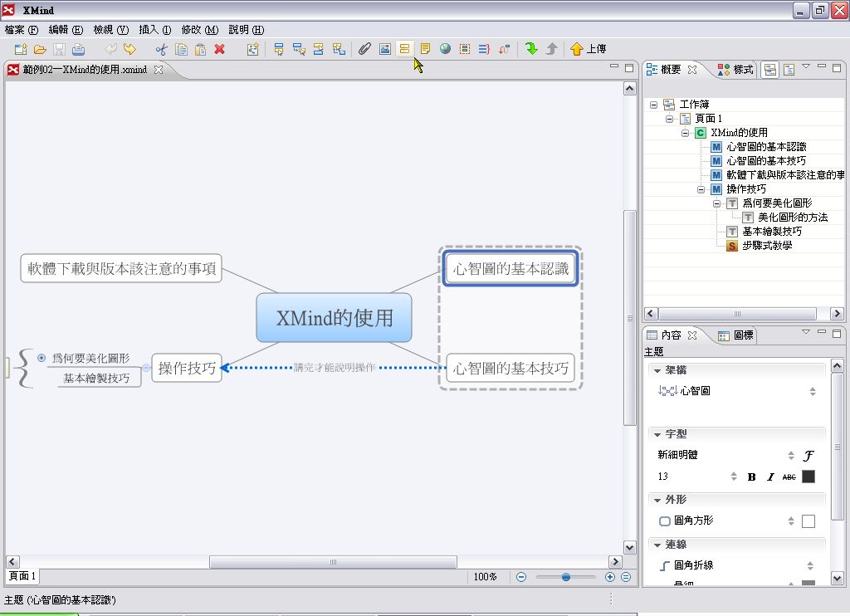The image size is (850, 616).
Task: Click the Print toolbar icon
Action: click(79, 49)
